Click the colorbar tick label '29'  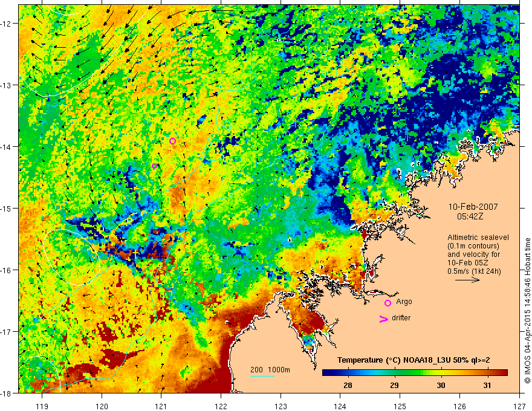394,385
